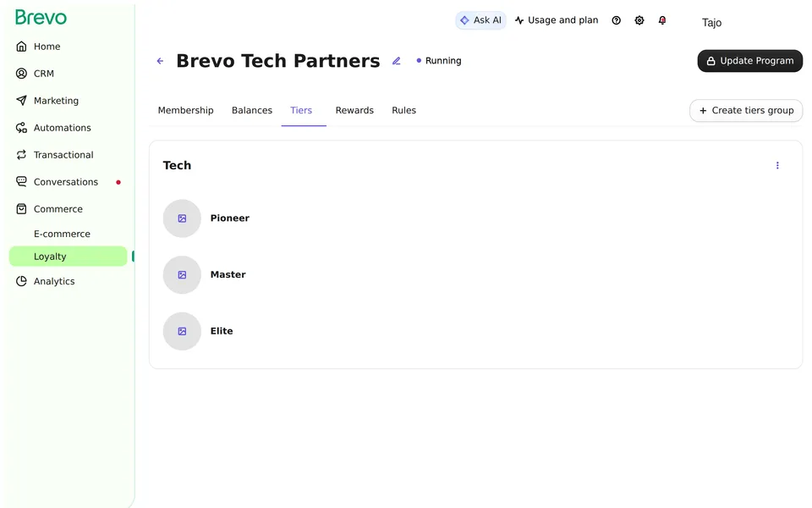Go to the Rules tab

tap(404, 110)
